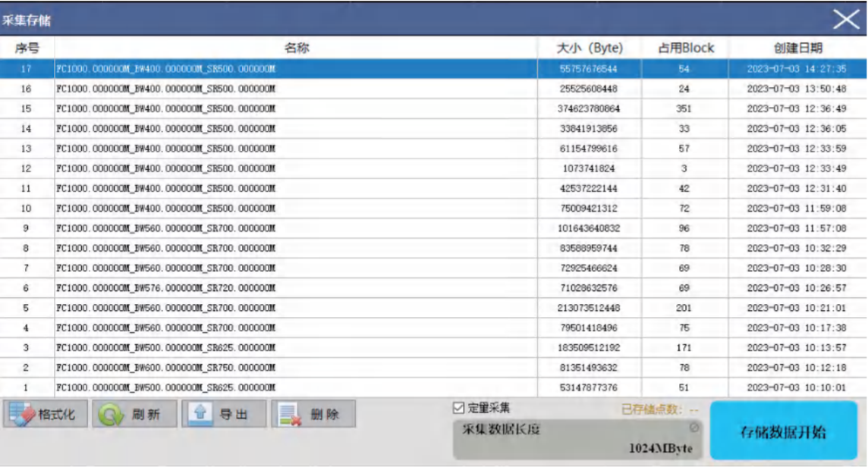The width and height of the screenshot is (868, 467).
Task: Click size cell 213073512448
Action: (589, 308)
